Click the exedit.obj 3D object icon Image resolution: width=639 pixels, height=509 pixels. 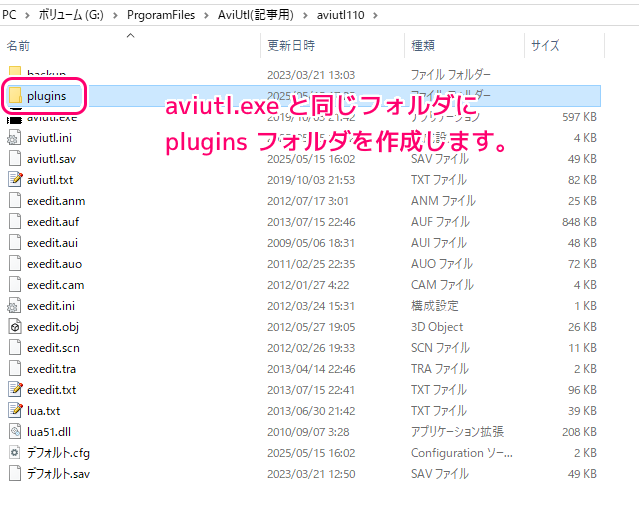click(15, 327)
